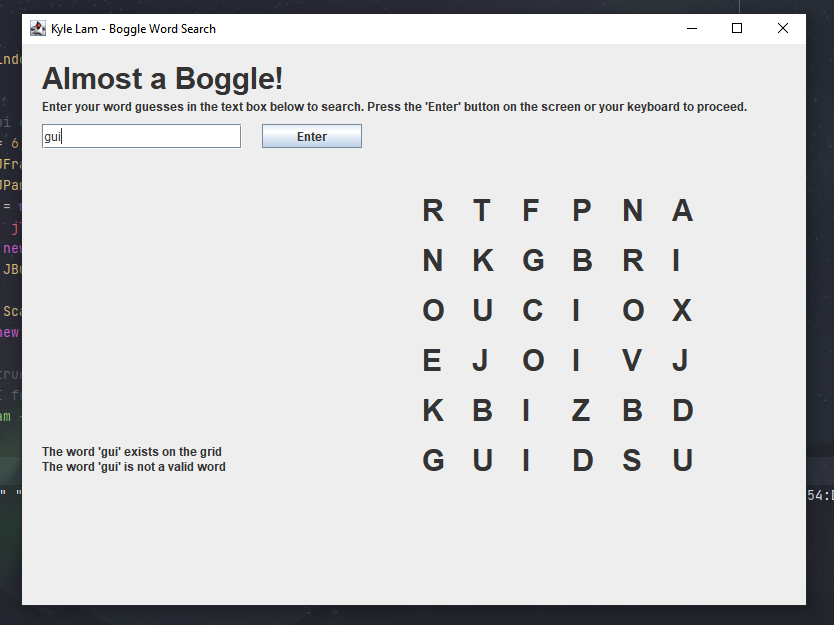The image size is (834, 625).
Task: Select the letter E on the grid
Action: point(432,360)
